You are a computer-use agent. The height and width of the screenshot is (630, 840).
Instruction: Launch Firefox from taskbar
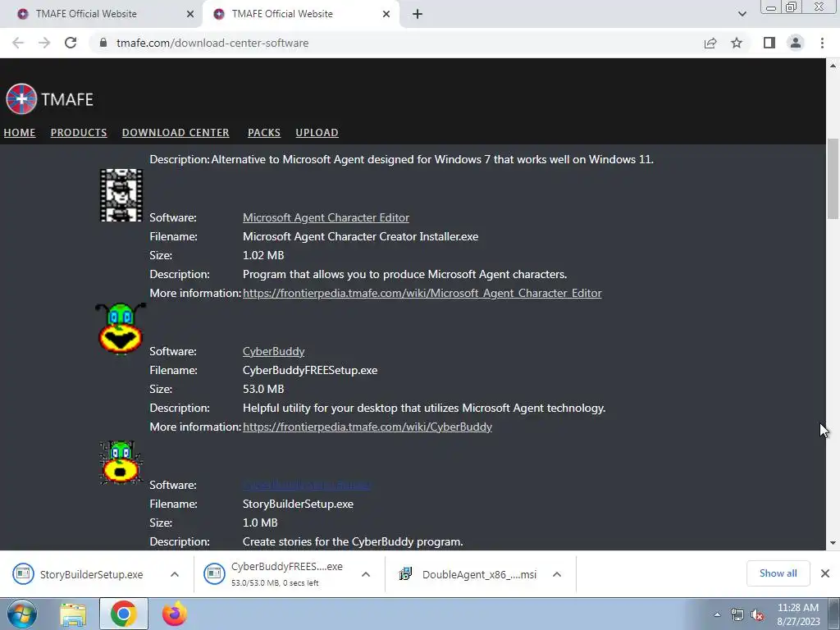[174, 614]
